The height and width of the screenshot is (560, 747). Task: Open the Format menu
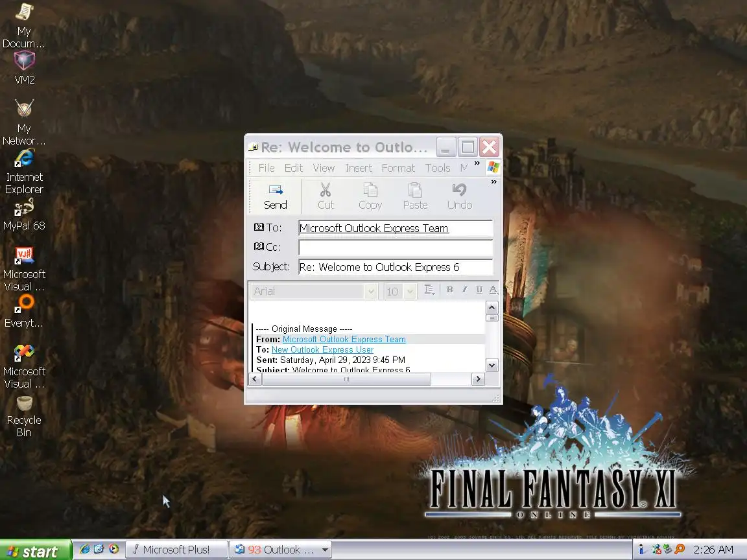[398, 168]
